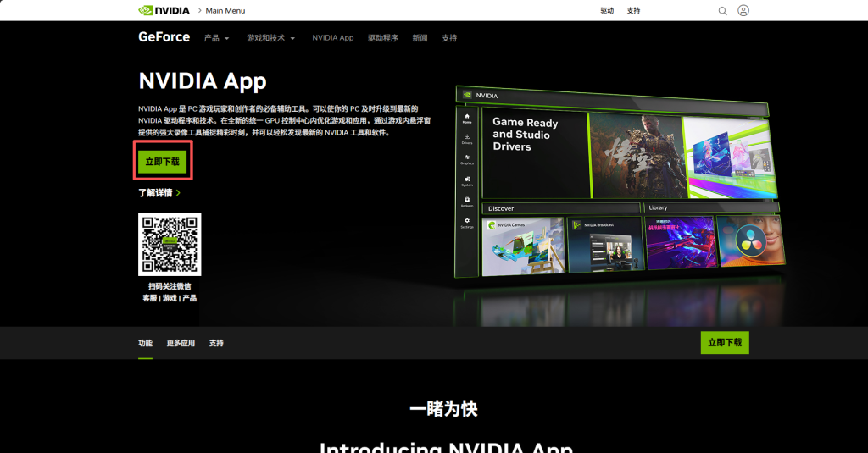Open NVIDIA App navigation item
This screenshot has height=453, width=868.
[x=332, y=38]
